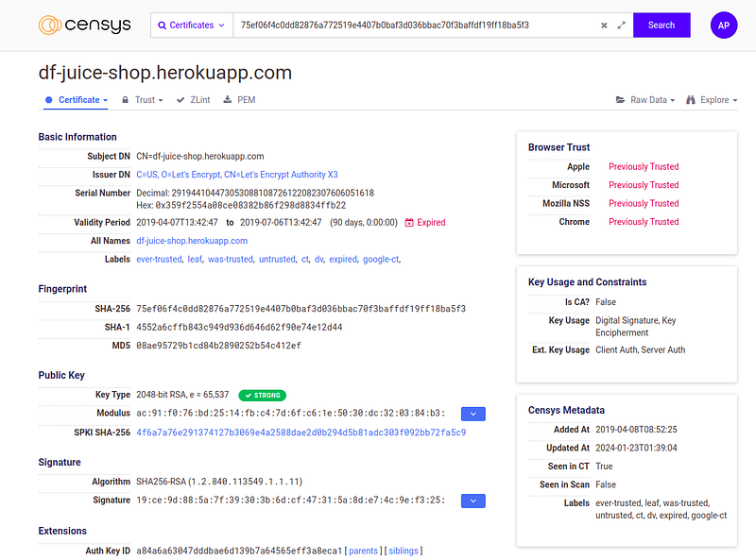Click the Key Type value 2048-bit RSA
This screenshot has height=560, width=756.
pos(182,395)
